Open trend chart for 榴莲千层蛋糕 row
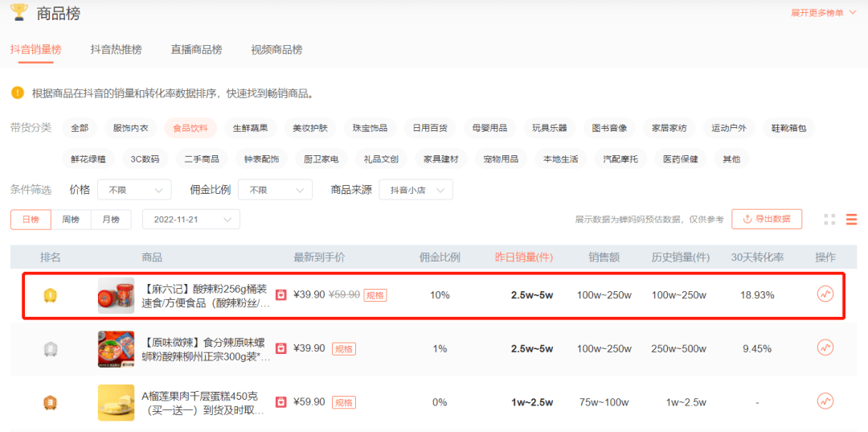The width and height of the screenshot is (868, 432). [x=825, y=401]
